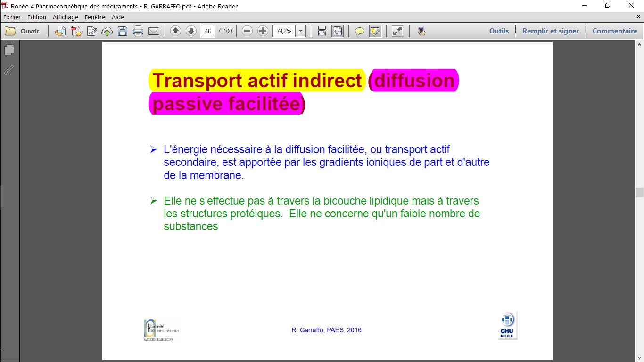Expand the Commentaire pane
The width and height of the screenshot is (644, 362).
pyautogui.click(x=615, y=31)
